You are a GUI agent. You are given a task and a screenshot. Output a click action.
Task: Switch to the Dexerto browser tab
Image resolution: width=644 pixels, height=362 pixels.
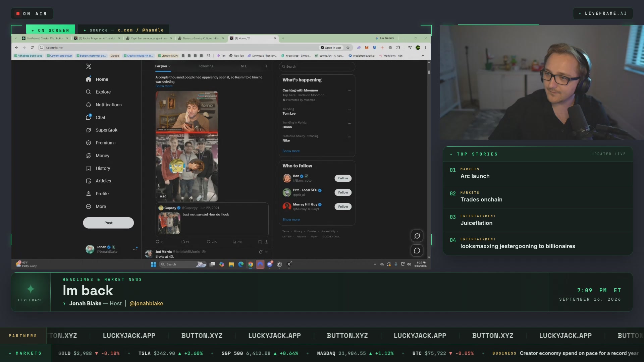[201, 38]
